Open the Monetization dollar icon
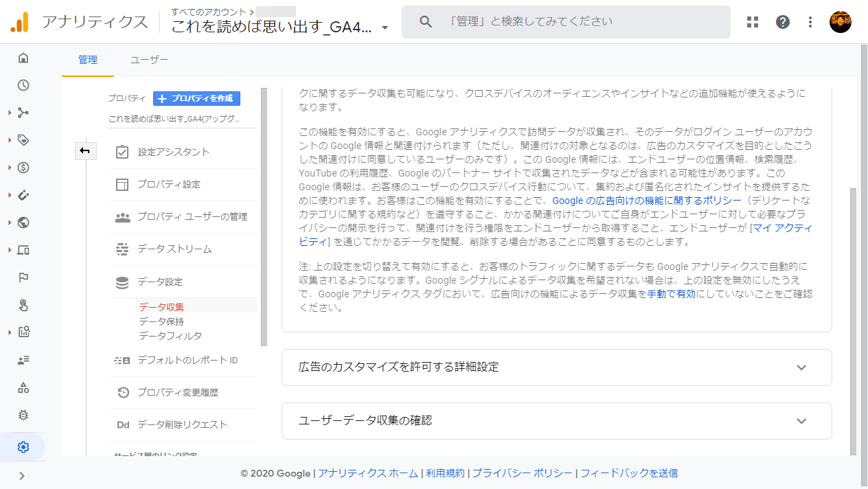This screenshot has width=868, height=489. pyautogui.click(x=23, y=168)
